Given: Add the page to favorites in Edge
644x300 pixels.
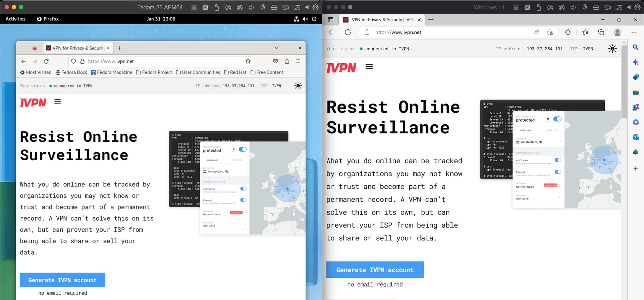Looking at the screenshot, I should [549, 32].
